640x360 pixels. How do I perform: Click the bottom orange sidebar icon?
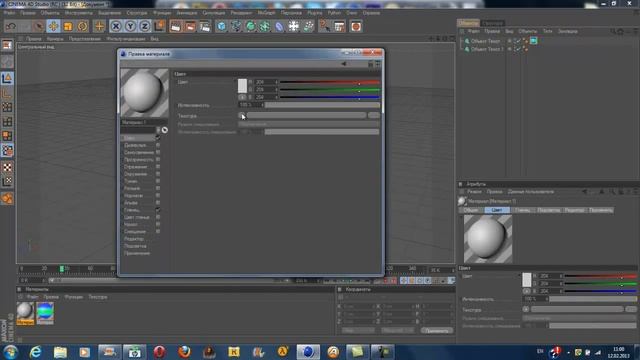coord(7,199)
